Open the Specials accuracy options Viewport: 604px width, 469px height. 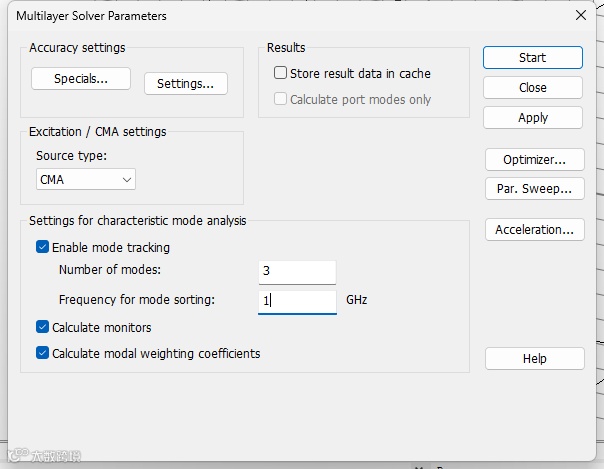(x=80, y=78)
